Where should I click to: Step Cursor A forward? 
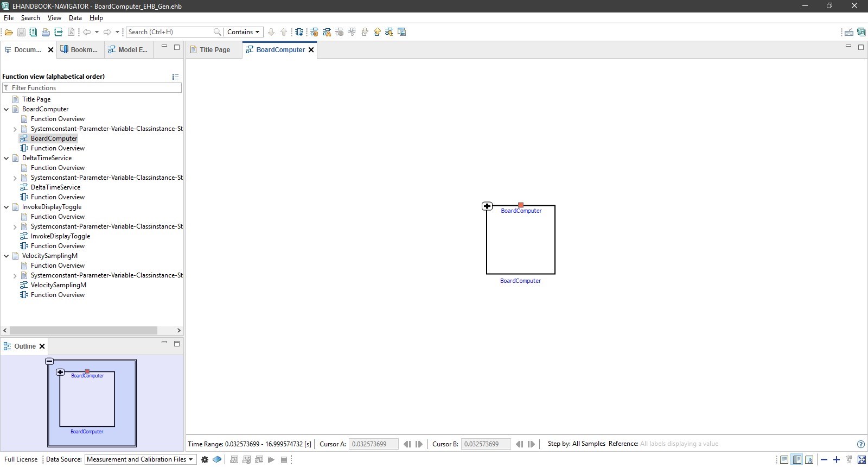coord(419,444)
